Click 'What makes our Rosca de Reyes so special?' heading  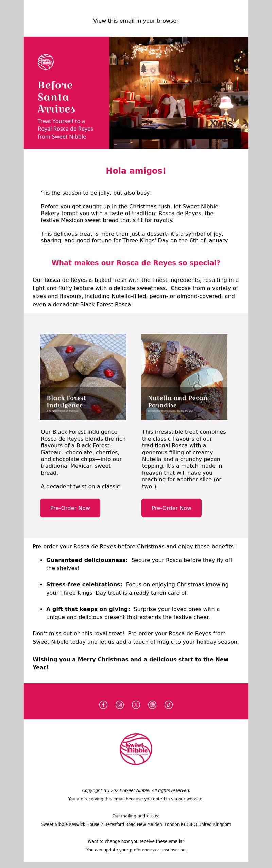pos(136,263)
